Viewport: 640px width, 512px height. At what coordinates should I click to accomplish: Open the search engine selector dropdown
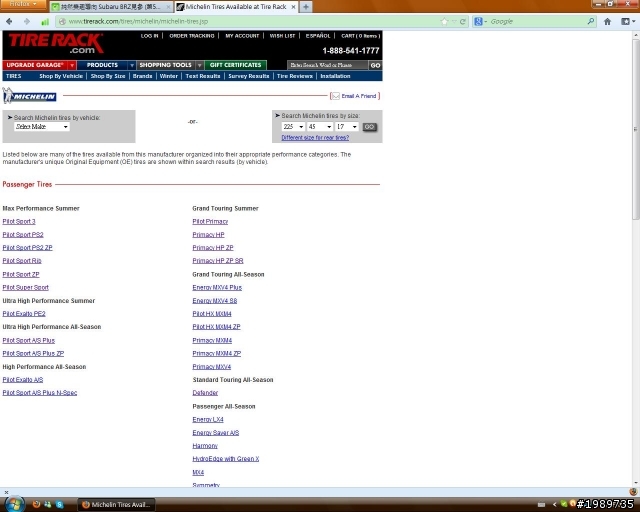[480, 21]
